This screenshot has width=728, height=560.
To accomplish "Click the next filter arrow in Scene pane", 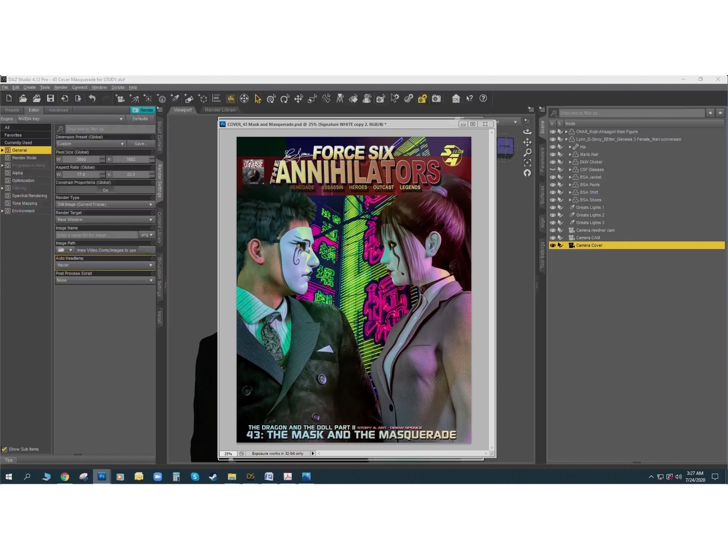I will tap(720, 113).
